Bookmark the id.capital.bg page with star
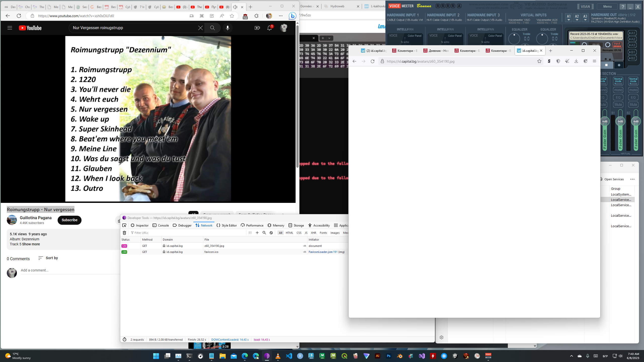This screenshot has width=644, height=362. 539,61
